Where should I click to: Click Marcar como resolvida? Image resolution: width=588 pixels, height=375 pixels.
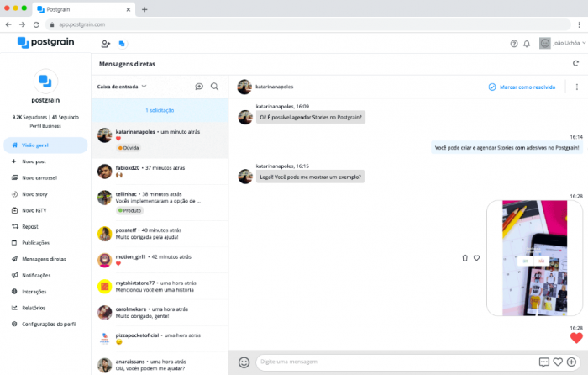pos(522,87)
